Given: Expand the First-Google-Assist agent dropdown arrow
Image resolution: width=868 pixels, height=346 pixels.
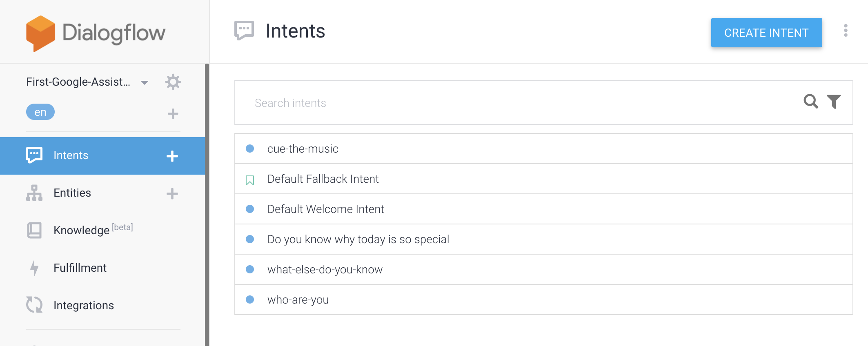Looking at the screenshot, I should (x=145, y=82).
